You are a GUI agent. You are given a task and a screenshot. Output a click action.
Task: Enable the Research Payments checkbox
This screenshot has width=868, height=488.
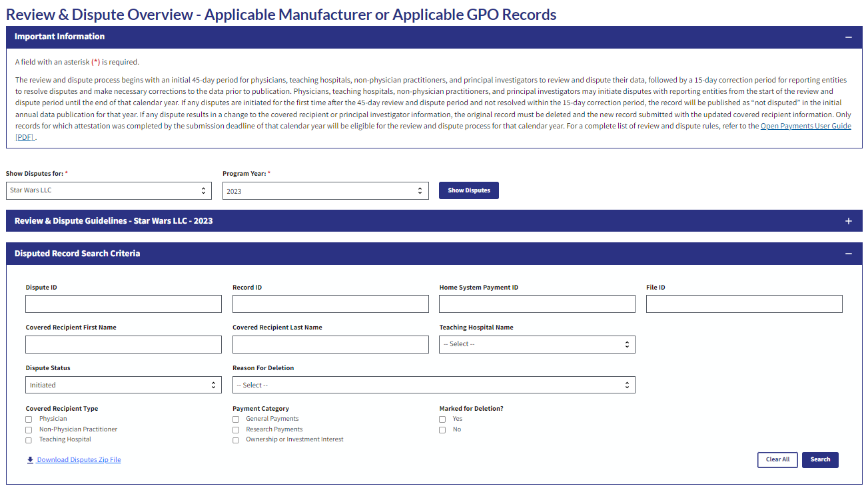(236, 430)
